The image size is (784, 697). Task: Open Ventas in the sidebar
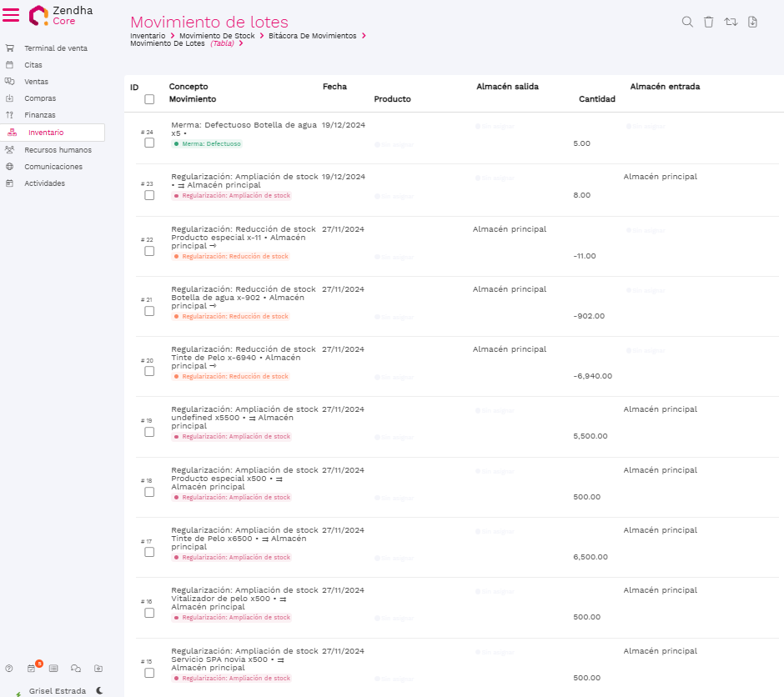[x=36, y=82]
